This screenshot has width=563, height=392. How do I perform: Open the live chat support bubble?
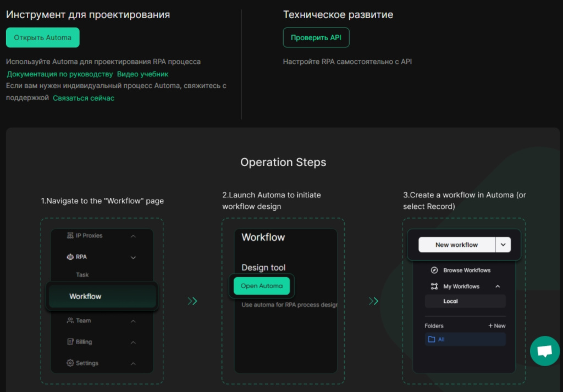click(545, 351)
